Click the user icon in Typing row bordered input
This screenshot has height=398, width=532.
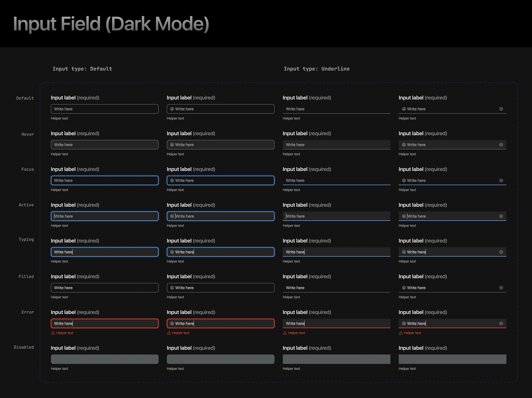coord(172,252)
